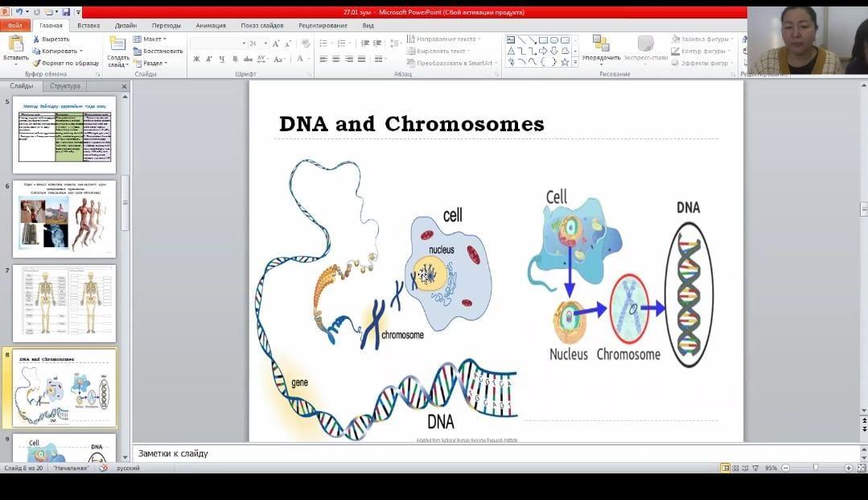Click zoom in plus button
Screen dimensions: 868x500
848,469
